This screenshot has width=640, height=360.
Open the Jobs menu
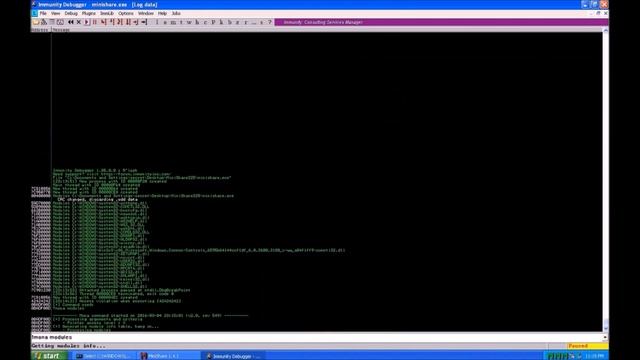(176, 13)
